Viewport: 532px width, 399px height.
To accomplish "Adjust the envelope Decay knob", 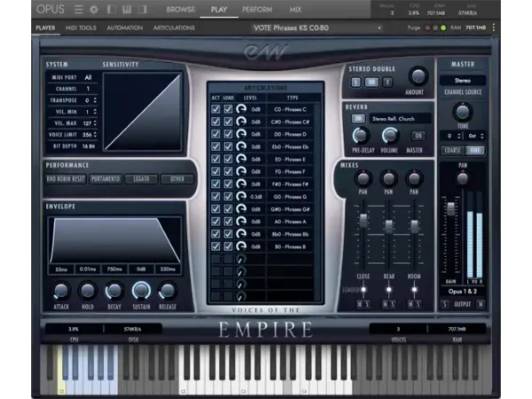I will (114, 291).
